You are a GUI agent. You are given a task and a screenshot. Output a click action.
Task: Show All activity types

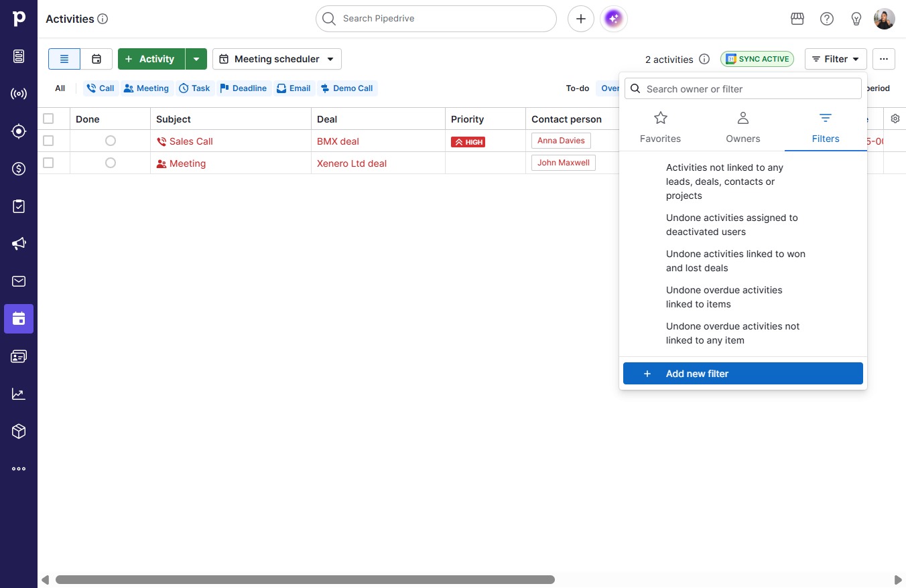click(60, 88)
